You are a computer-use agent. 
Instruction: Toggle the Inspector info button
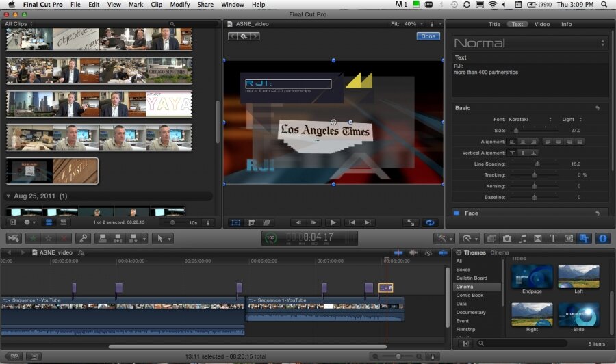point(602,238)
